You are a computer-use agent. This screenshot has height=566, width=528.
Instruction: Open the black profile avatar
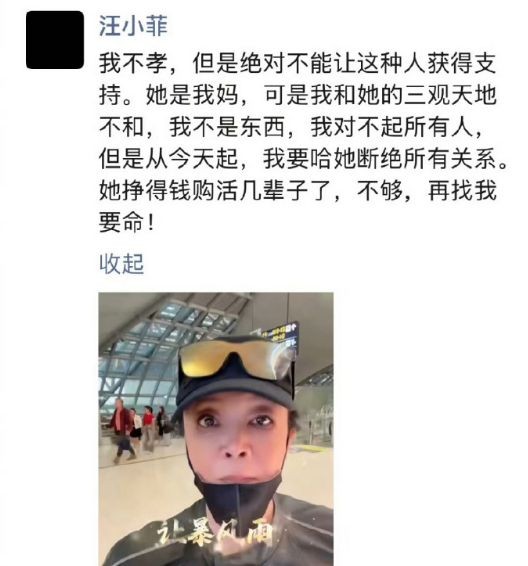55,40
